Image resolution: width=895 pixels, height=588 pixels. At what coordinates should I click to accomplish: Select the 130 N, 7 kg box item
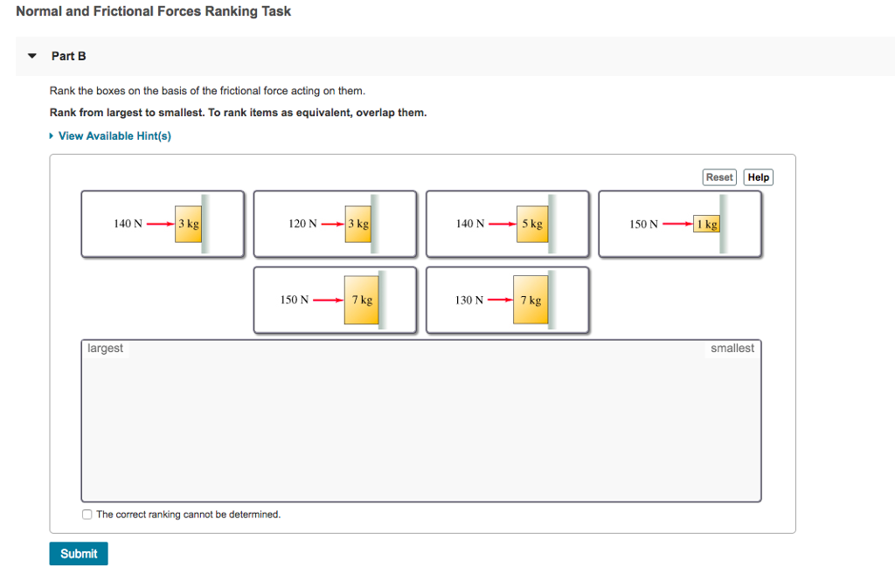[507, 300]
